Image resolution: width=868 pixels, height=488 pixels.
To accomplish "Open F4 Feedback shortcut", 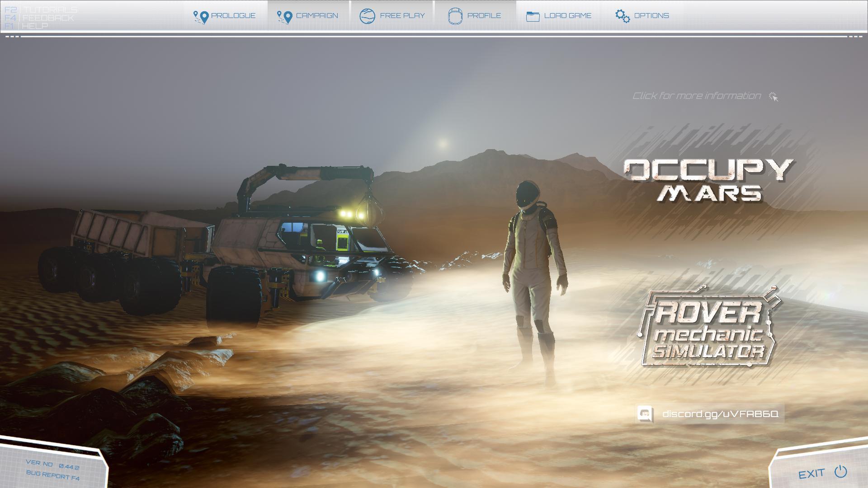I will coord(39,18).
